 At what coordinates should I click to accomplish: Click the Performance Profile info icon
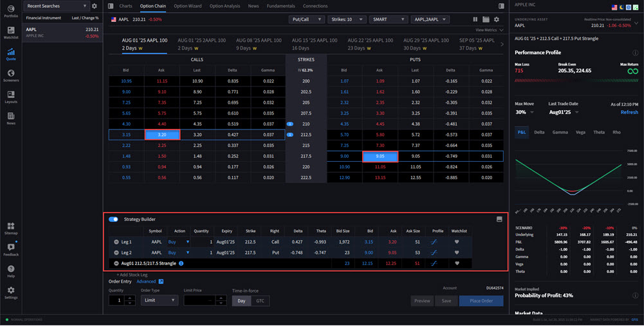(636, 53)
